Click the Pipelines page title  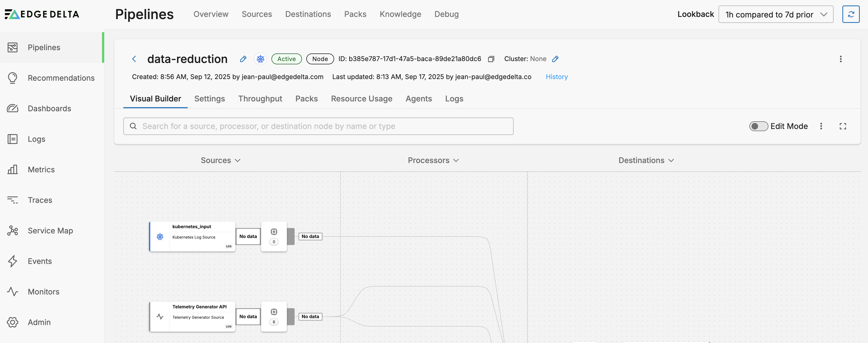[x=144, y=14]
